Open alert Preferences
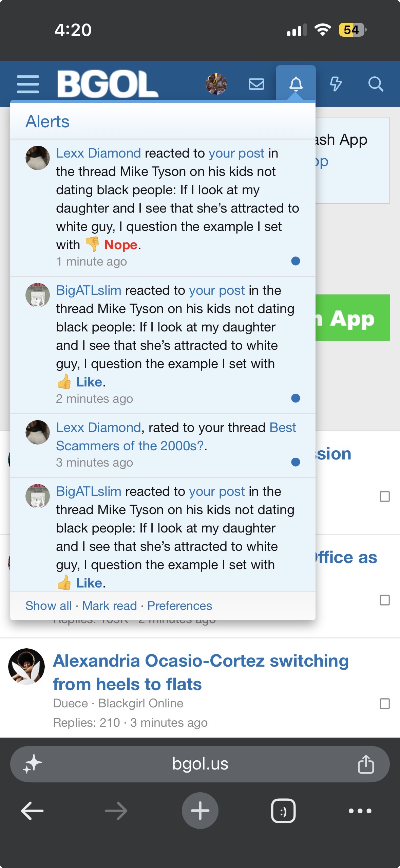Image resolution: width=400 pixels, height=868 pixels. 179,605
